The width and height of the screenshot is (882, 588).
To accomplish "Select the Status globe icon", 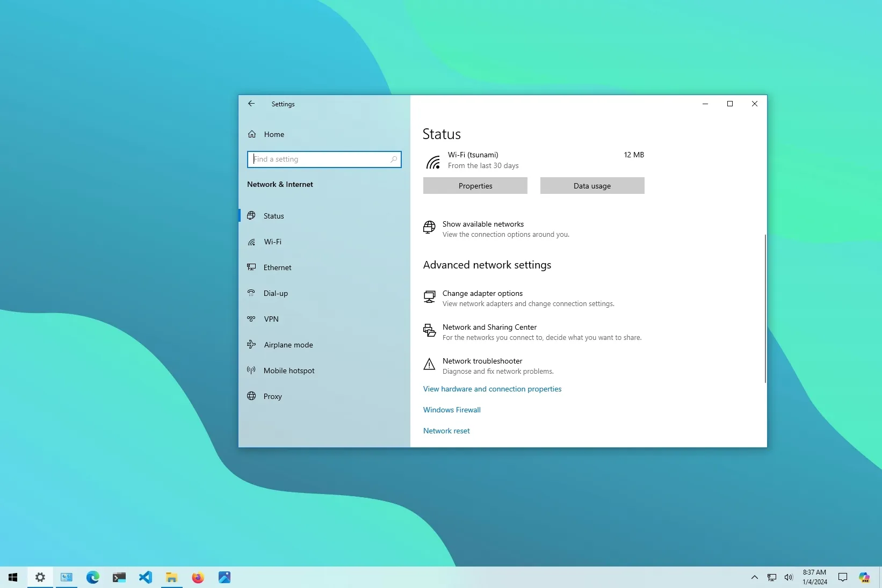I will [251, 216].
